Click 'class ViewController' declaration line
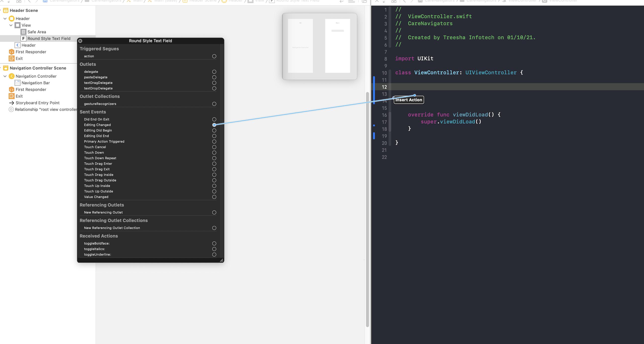The image size is (644, 344). 459,73
